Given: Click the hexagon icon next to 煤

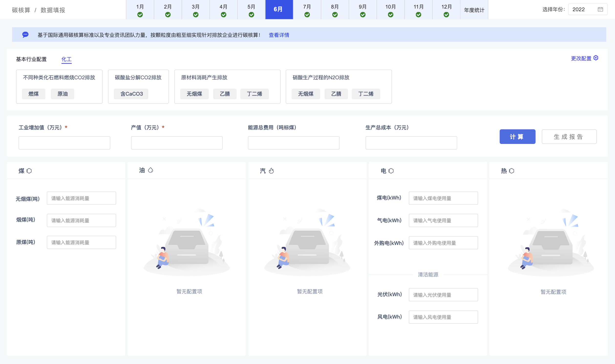Looking at the screenshot, I should 29,171.
